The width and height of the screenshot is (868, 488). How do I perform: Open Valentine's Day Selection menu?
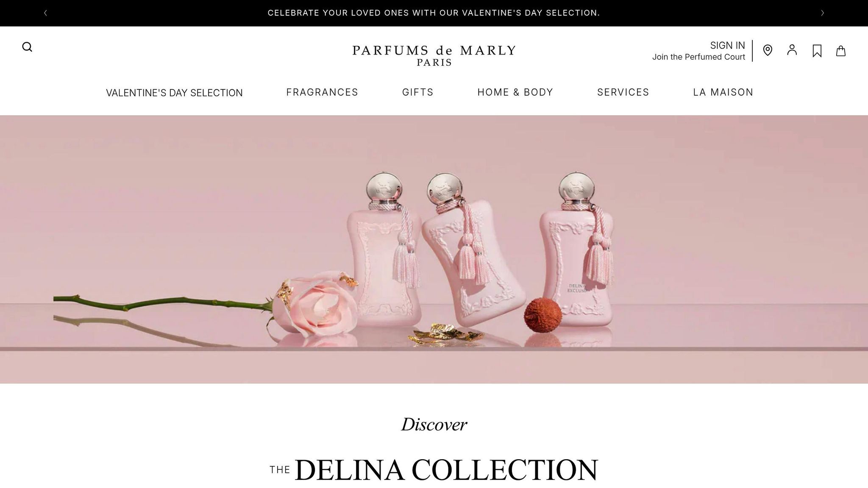[174, 93]
